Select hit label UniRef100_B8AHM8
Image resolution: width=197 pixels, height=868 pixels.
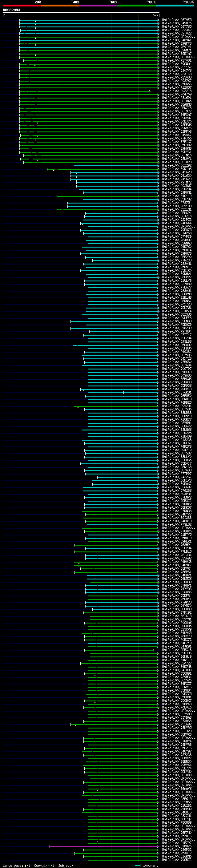(177, 104)
